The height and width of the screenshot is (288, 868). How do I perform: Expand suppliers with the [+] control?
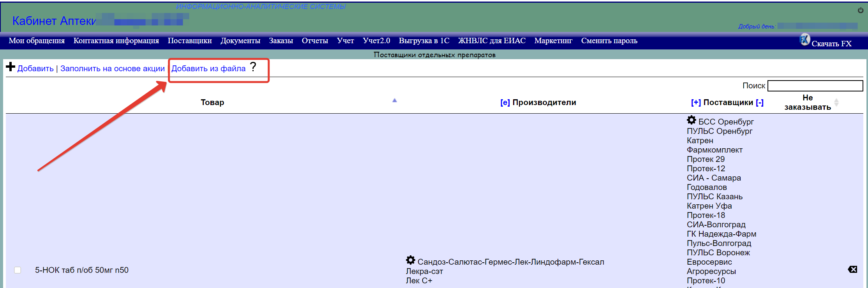point(696,102)
